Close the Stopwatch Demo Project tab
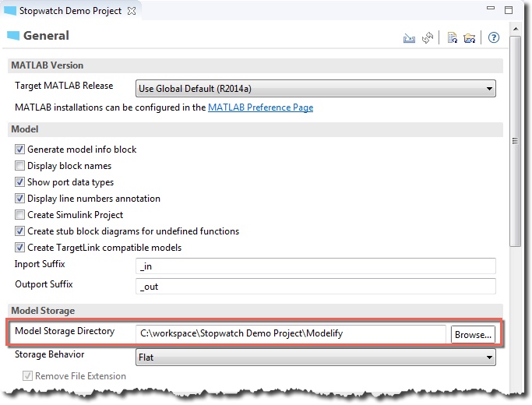Viewport: 532px width, 405px height. (x=132, y=11)
